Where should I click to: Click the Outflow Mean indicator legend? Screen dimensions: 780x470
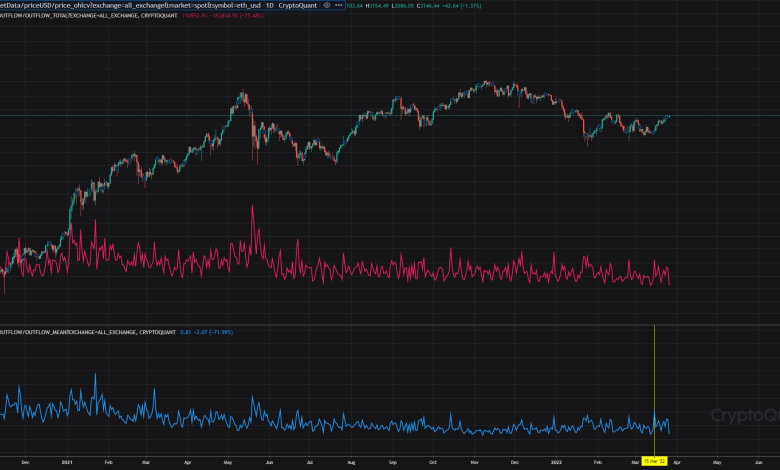click(x=88, y=331)
